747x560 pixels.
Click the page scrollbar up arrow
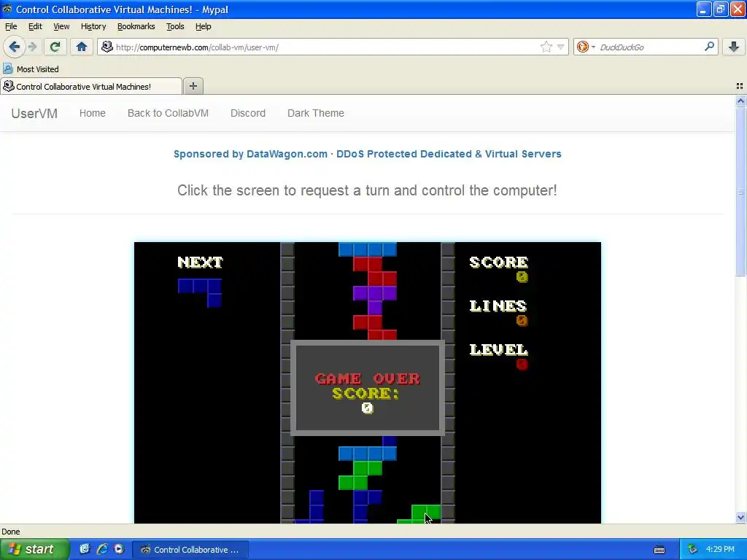click(x=740, y=101)
